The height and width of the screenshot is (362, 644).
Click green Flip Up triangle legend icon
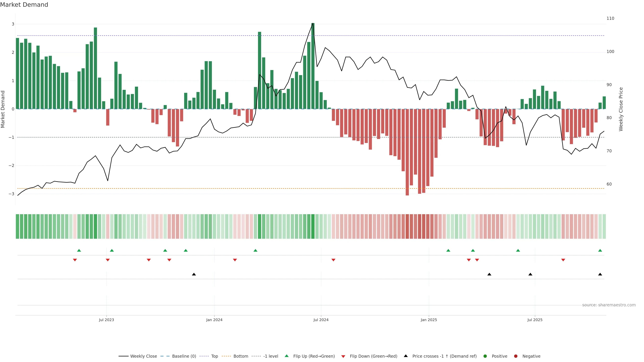pyautogui.click(x=287, y=356)
